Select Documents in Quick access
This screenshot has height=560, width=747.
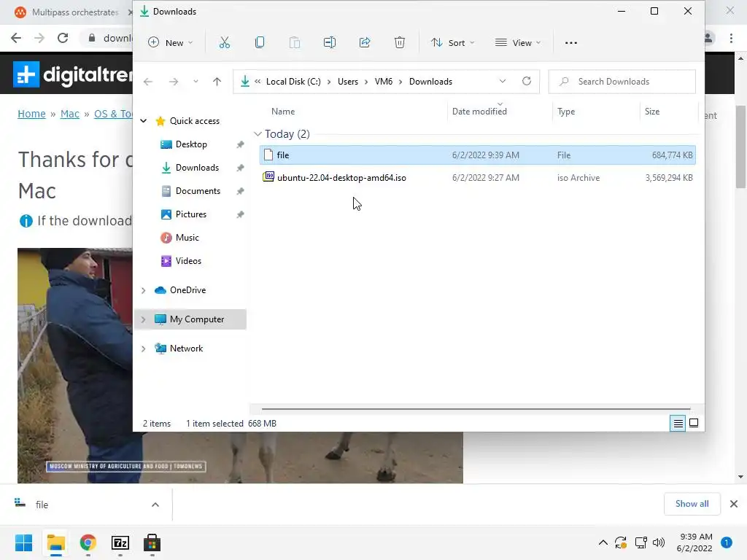tap(198, 191)
